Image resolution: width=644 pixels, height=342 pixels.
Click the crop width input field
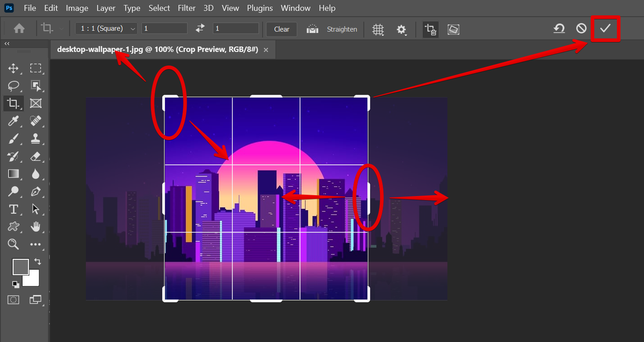click(164, 28)
